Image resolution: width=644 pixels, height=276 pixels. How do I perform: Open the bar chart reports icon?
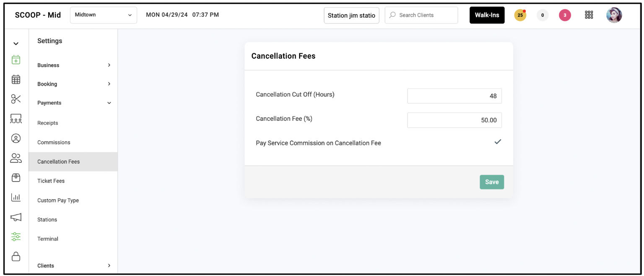[16, 197]
